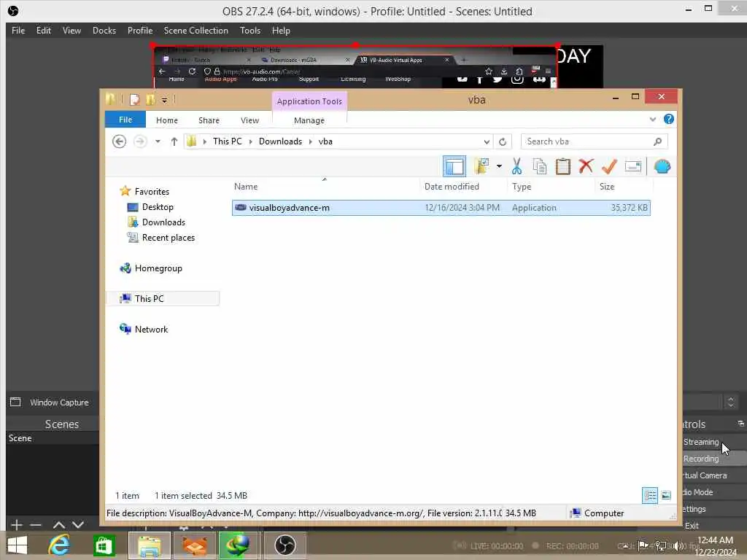Image resolution: width=747 pixels, height=560 pixels.
Task: Open the OBS Tools menu
Action: click(x=250, y=31)
